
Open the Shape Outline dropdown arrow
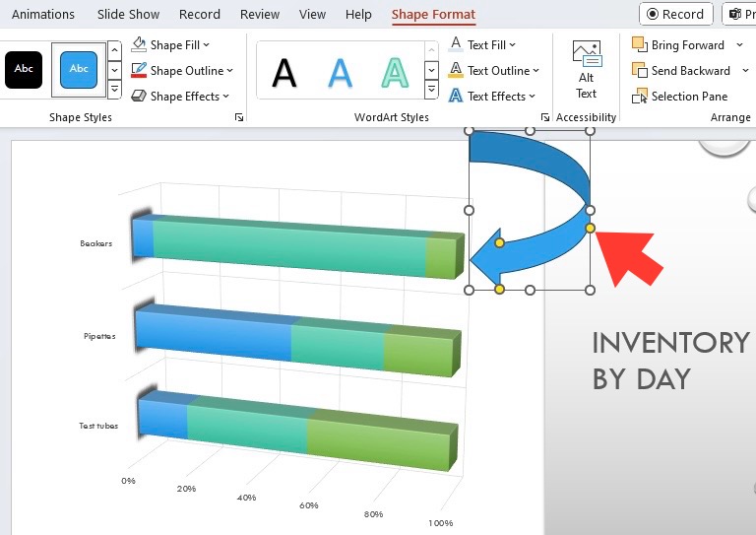(x=230, y=70)
